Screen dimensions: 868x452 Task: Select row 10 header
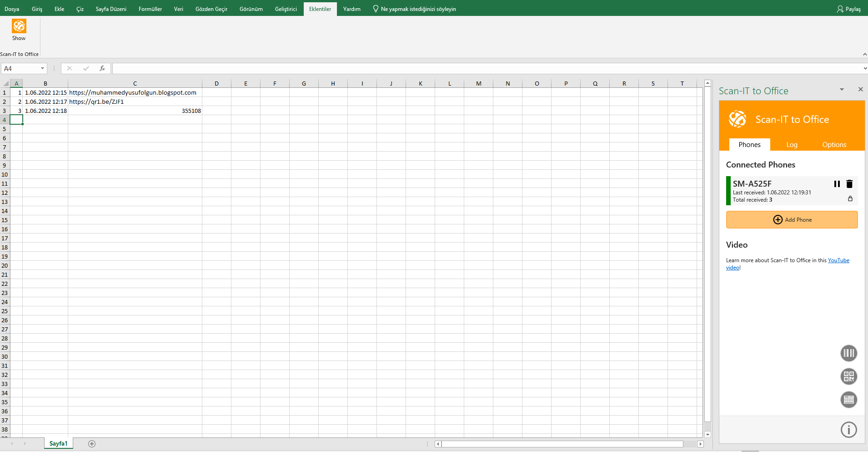tap(5, 174)
